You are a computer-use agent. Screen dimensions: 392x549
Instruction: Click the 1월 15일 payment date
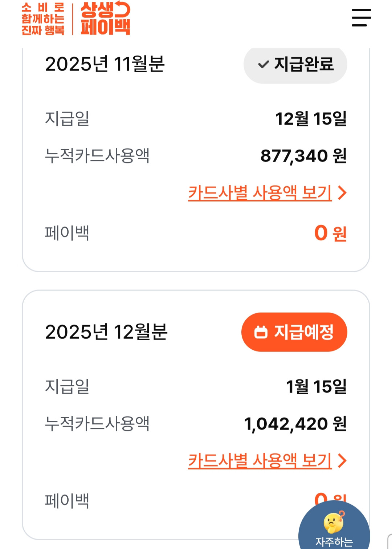pos(316,387)
